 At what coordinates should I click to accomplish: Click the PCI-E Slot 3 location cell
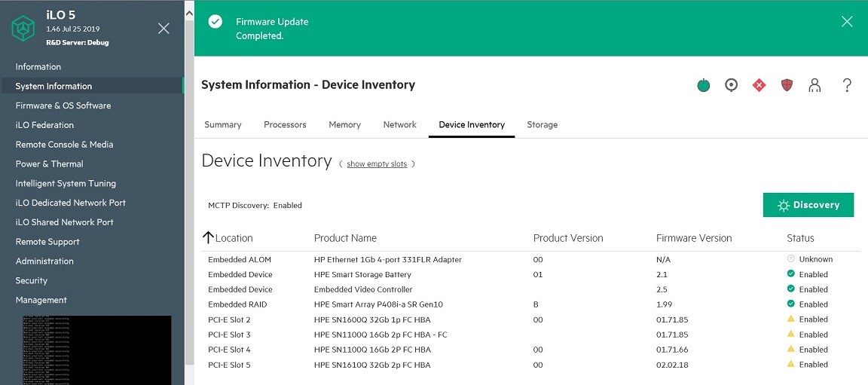[x=229, y=335]
